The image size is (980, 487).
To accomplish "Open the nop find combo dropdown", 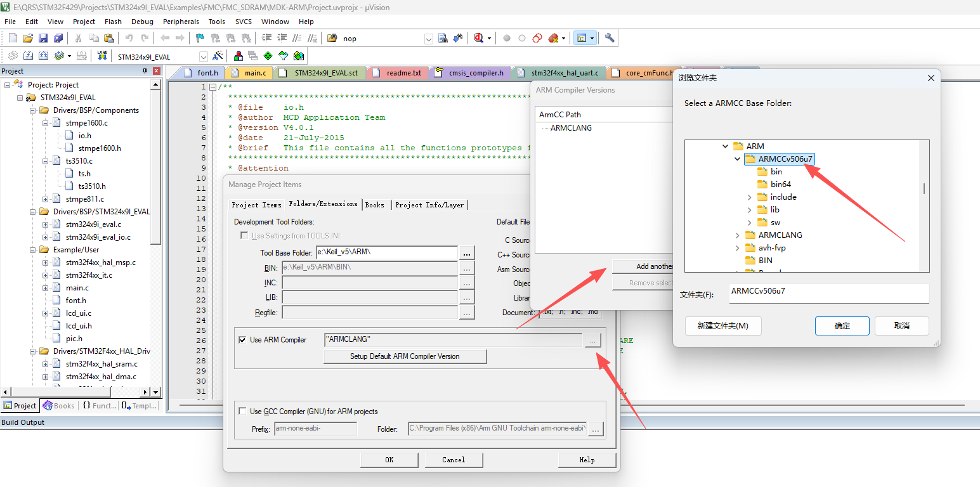I will [x=429, y=39].
